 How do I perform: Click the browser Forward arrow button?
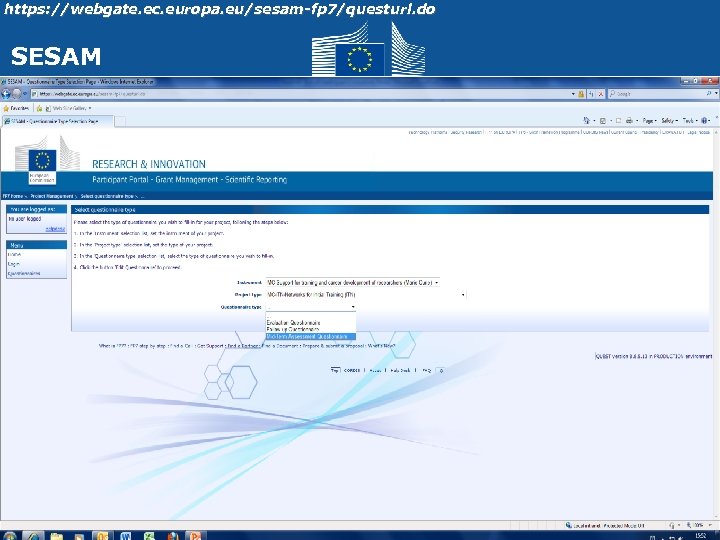[17, 94]
